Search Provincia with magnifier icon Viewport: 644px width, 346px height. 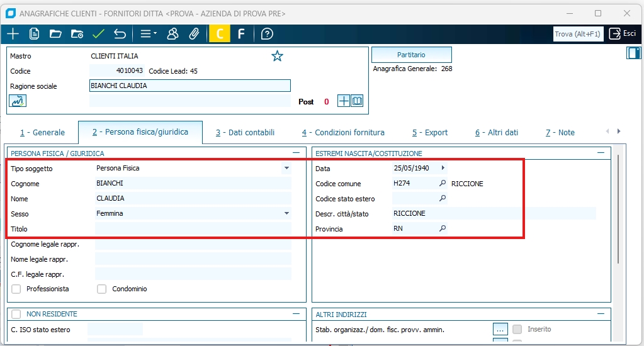pos(443,228)
